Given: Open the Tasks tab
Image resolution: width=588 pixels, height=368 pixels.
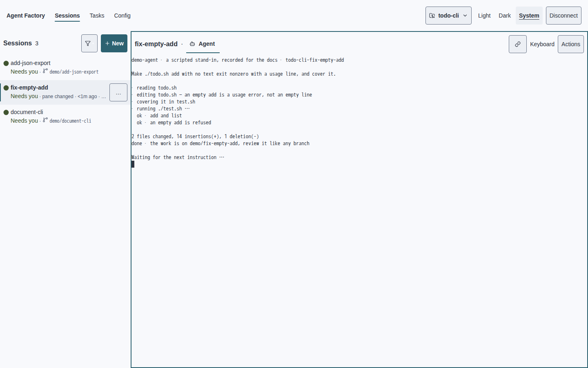Looking at the screenshot, I should click(97, 16).
